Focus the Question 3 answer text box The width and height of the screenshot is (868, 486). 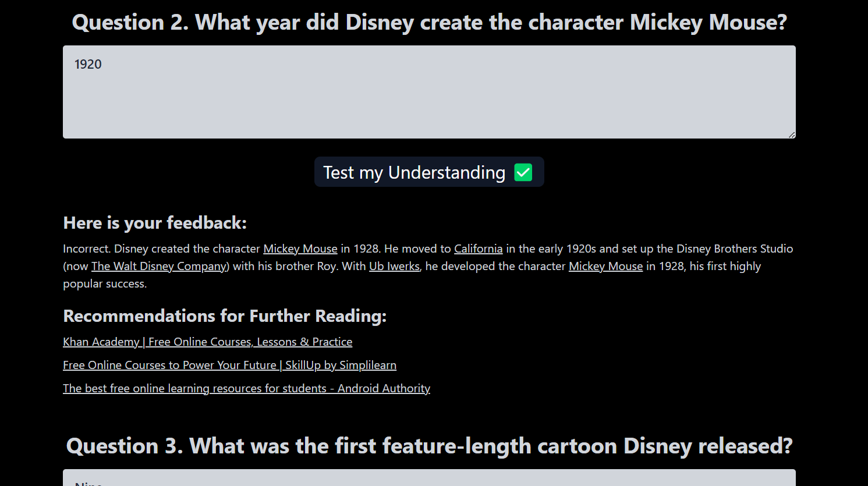429,478
